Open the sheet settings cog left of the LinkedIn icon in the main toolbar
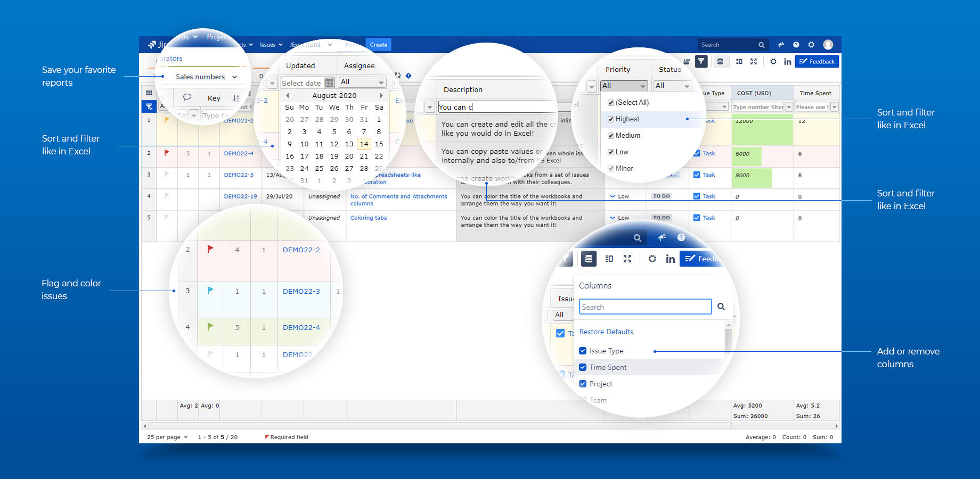The width and height of the screenshot is (980, 479). click(x=773, y=62)
